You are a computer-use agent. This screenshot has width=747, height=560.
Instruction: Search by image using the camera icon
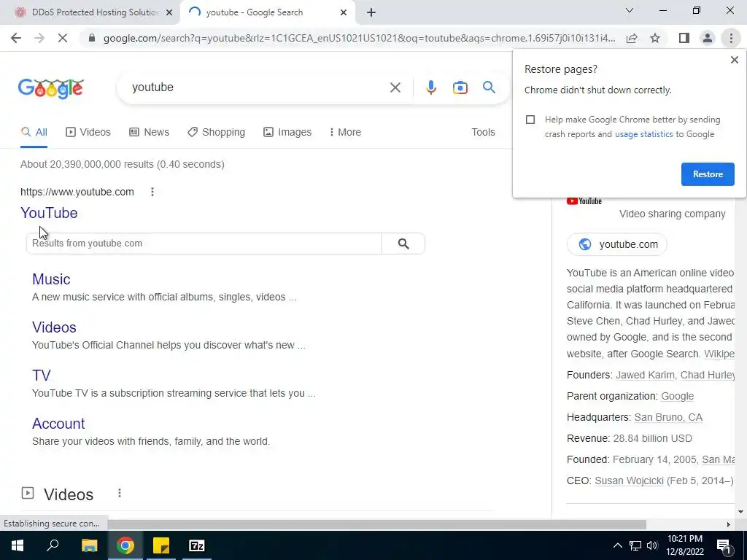460,87
